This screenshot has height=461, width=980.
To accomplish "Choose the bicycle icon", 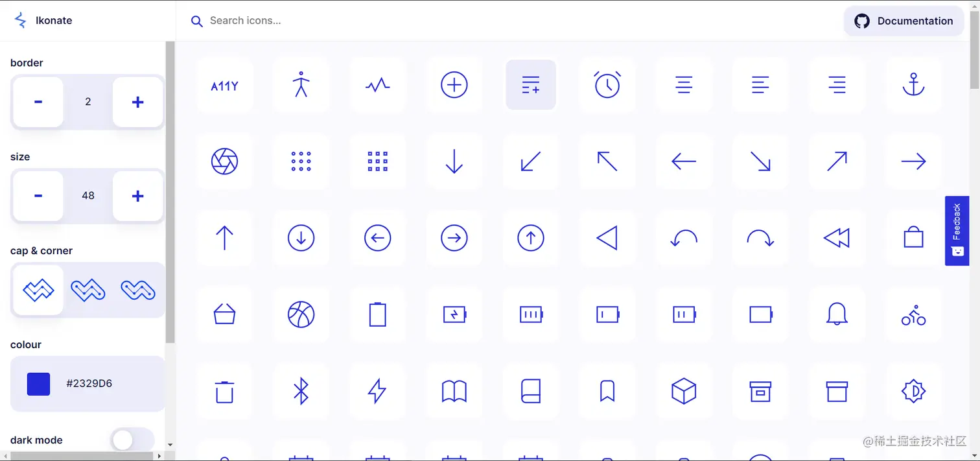I will tap(913, 314).
